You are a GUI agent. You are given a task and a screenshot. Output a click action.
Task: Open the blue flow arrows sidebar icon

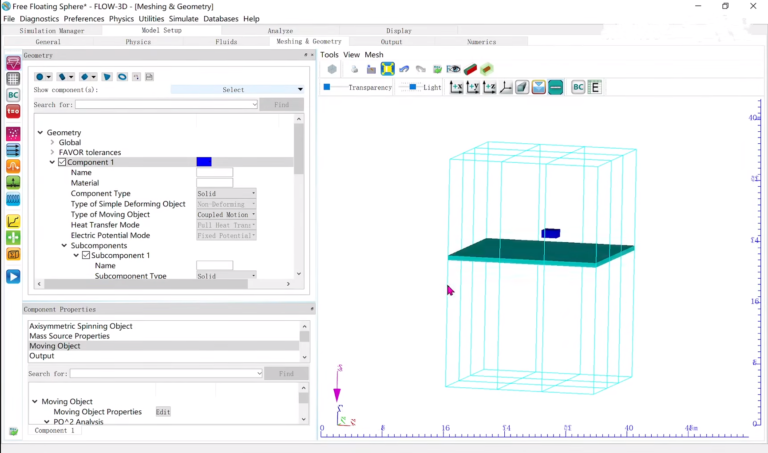pyautogui.click(x=13, y=150)
